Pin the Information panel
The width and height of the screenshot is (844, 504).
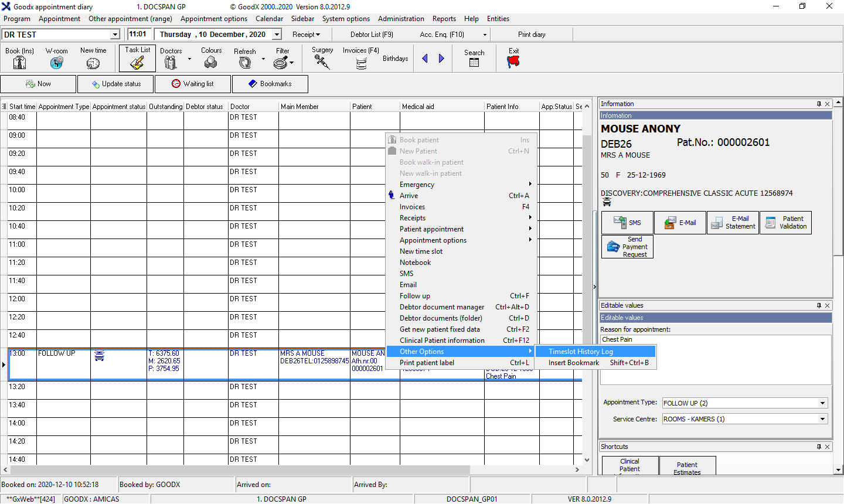819,104
